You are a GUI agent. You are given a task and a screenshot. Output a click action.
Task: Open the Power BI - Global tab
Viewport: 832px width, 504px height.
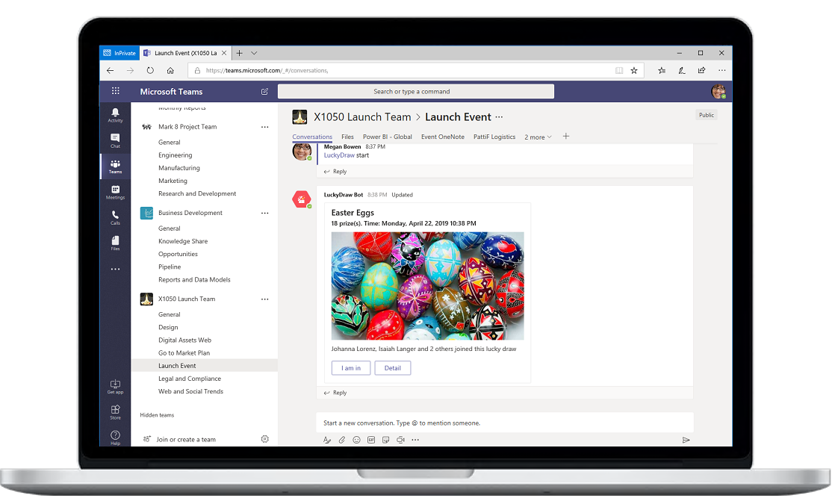tap(387, 137)
